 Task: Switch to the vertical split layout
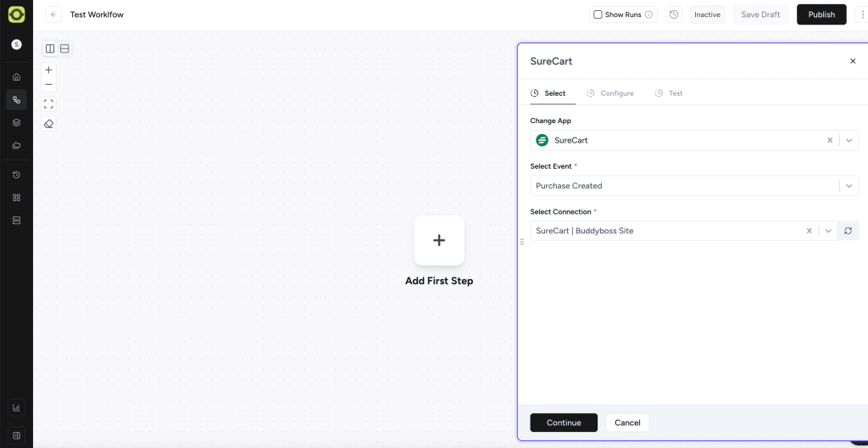50,49
